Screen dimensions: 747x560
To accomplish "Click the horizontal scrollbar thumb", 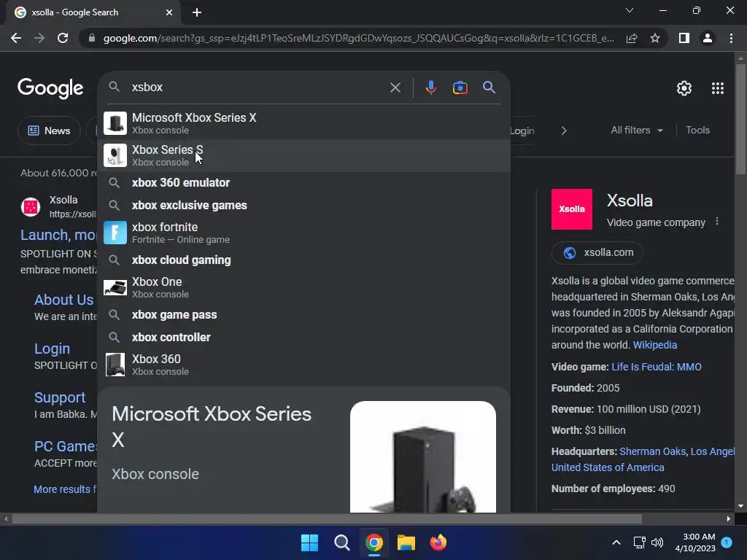I will click(327, 518).
